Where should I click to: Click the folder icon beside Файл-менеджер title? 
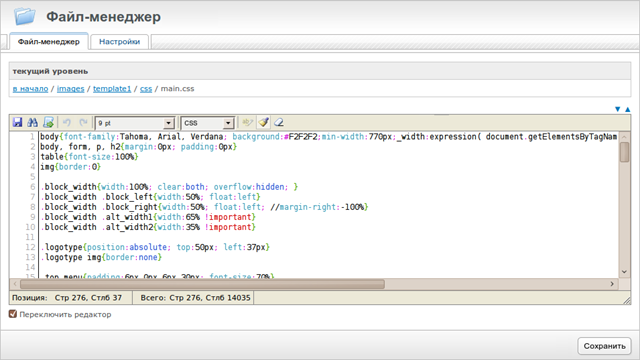pos(25,16)
